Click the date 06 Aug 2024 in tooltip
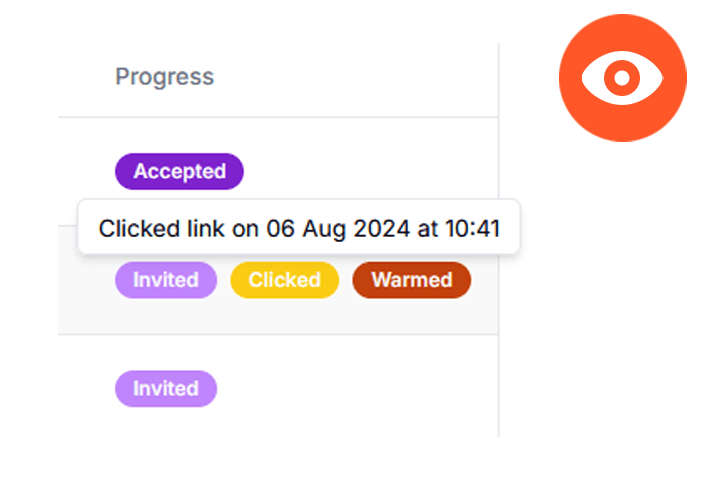704x480 pixels. [338, 228]
